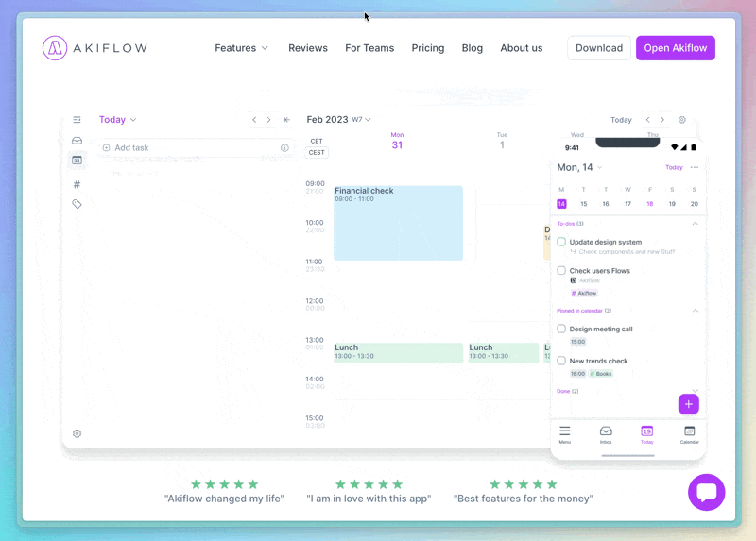Go to the Pricing page
The width and height of the screenshot is (756, 541).
(x=428, y=48)
